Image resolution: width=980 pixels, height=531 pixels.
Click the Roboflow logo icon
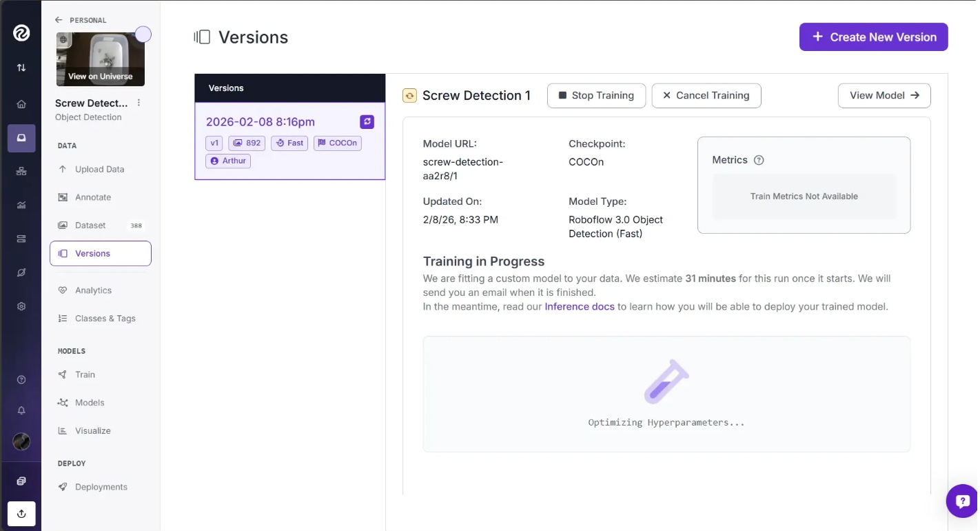click(x=21, y=32)
